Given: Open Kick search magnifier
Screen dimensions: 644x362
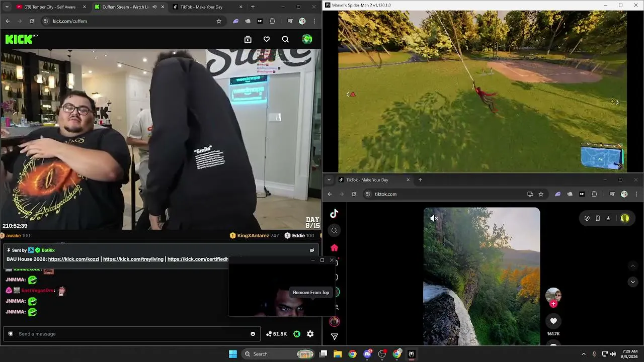Looking at the screenshot, I should (x=285, y=39).
